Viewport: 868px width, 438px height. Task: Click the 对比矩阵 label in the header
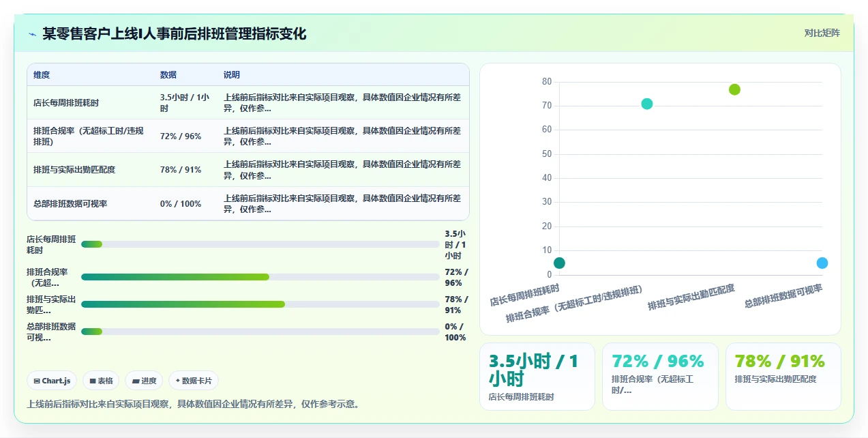click(x=822, y=33)
